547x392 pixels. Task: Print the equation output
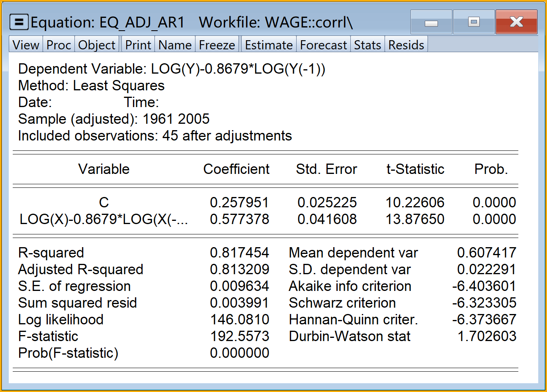(x=138, y=45)
